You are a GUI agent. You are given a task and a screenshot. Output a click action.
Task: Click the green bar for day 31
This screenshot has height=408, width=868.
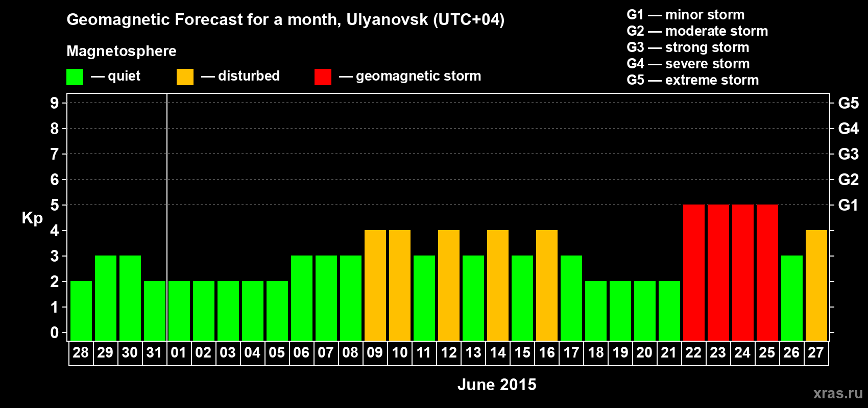(155, 311)
